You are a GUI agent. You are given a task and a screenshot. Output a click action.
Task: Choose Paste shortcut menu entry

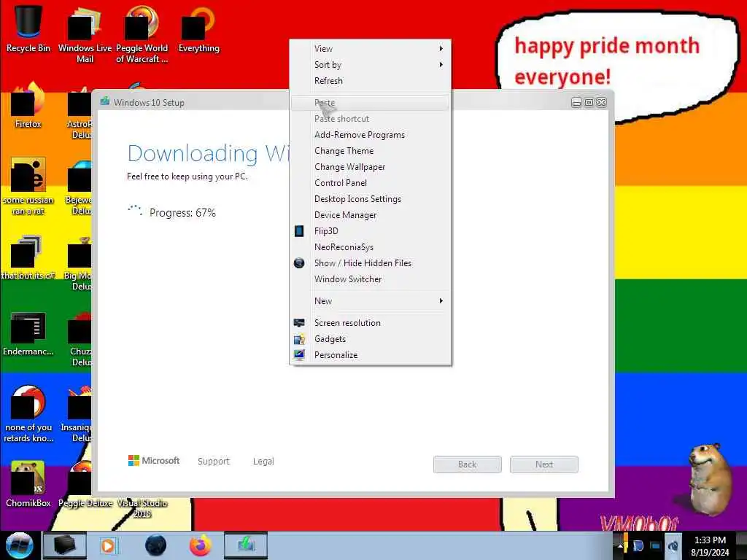(370, 119)
